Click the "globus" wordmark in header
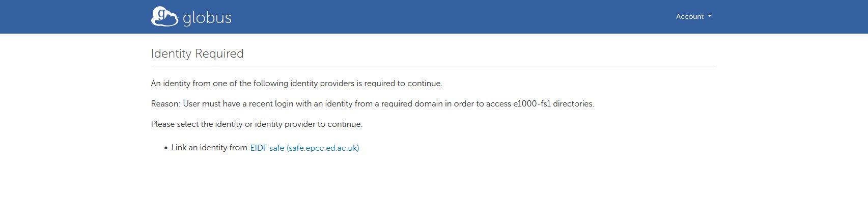Image resolution: width=868 pixels, height=216 pixels. (207, 18)
